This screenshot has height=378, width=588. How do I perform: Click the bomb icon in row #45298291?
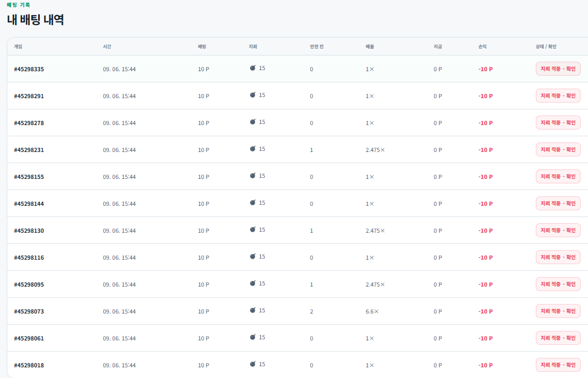tap(252, 95)
